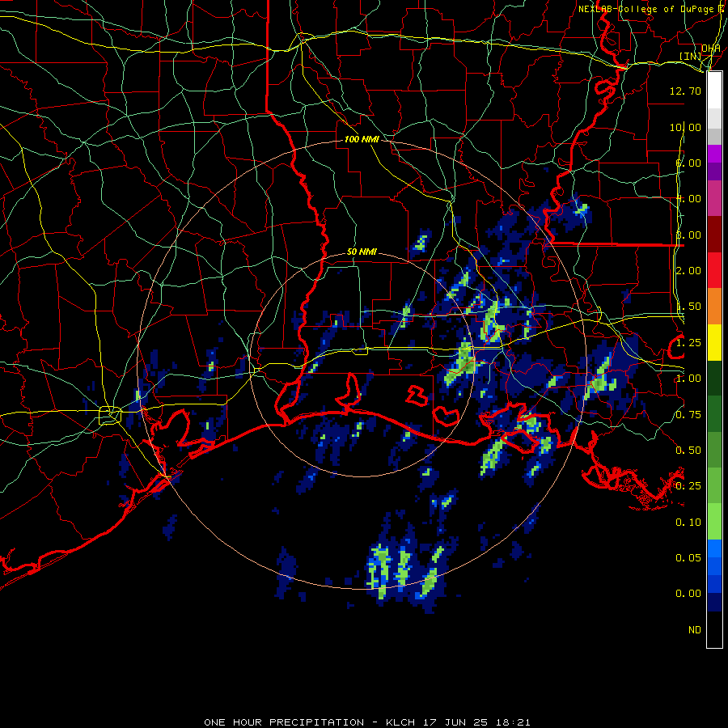Click the light blue legend swatch
Image resolution: width=728 pixels, height=728 pixels.
tap(714, 548)
